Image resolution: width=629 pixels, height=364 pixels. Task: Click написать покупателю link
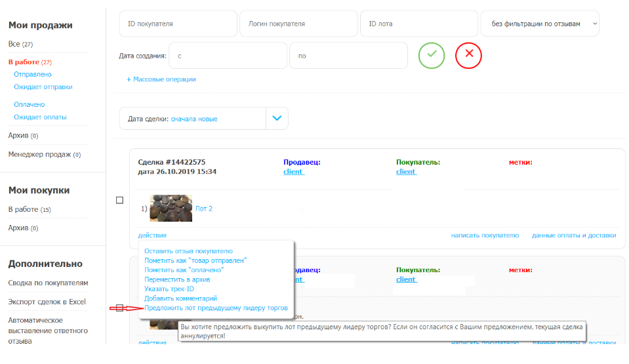pyautogui.click(x=485, y=235)
